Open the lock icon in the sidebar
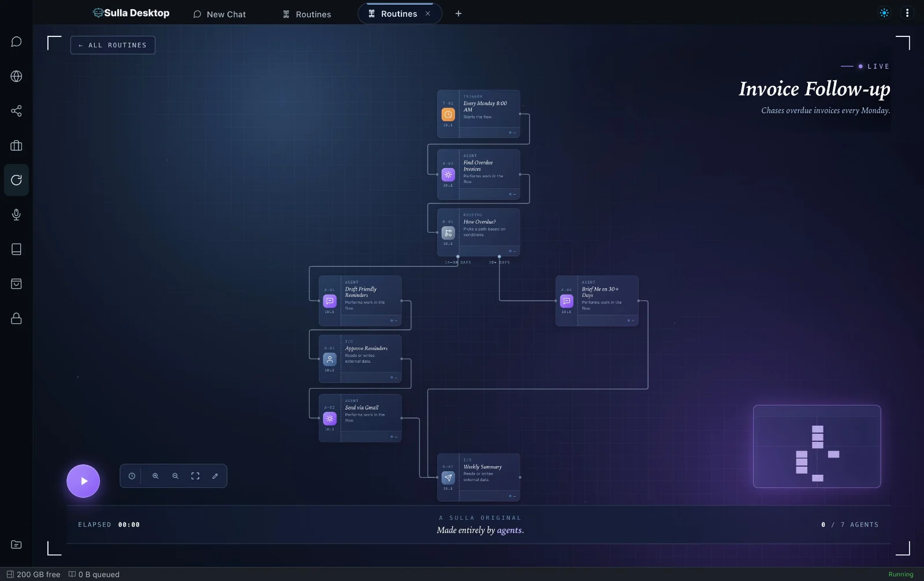 click(16, 318)
